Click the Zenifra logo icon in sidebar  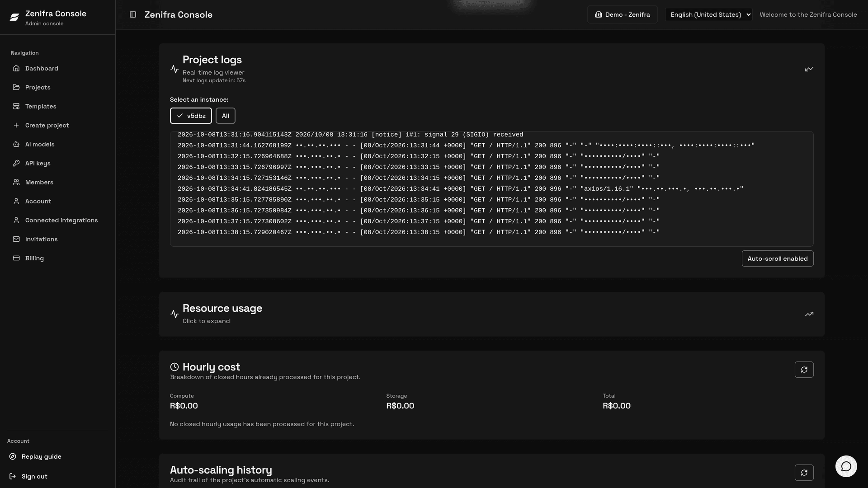point(14,17)
